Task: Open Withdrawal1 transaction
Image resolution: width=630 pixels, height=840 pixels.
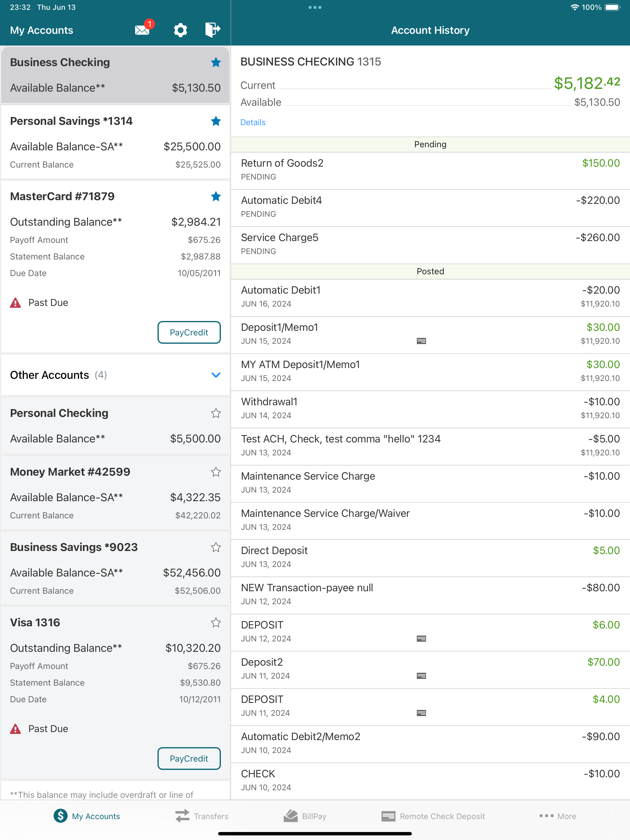Action: pos(430,409)
